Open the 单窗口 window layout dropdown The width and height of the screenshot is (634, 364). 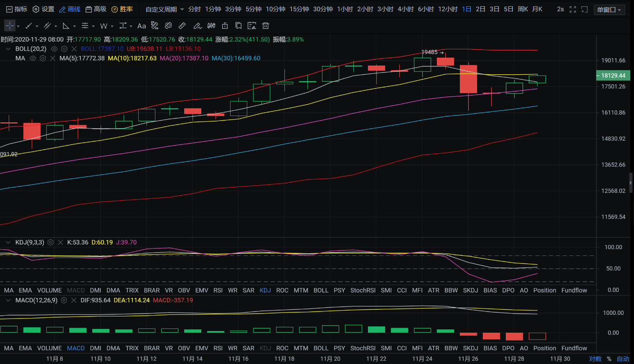[609, 10]
